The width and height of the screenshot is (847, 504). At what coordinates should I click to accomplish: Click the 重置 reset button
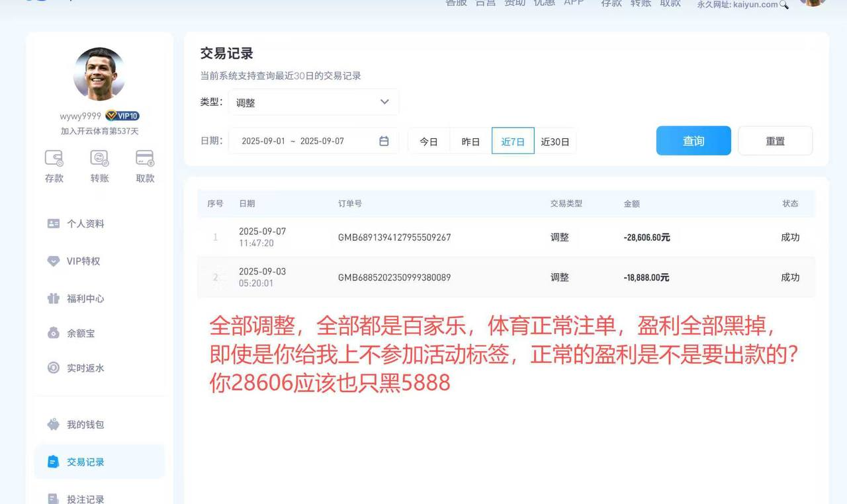[x=775, y=140]
